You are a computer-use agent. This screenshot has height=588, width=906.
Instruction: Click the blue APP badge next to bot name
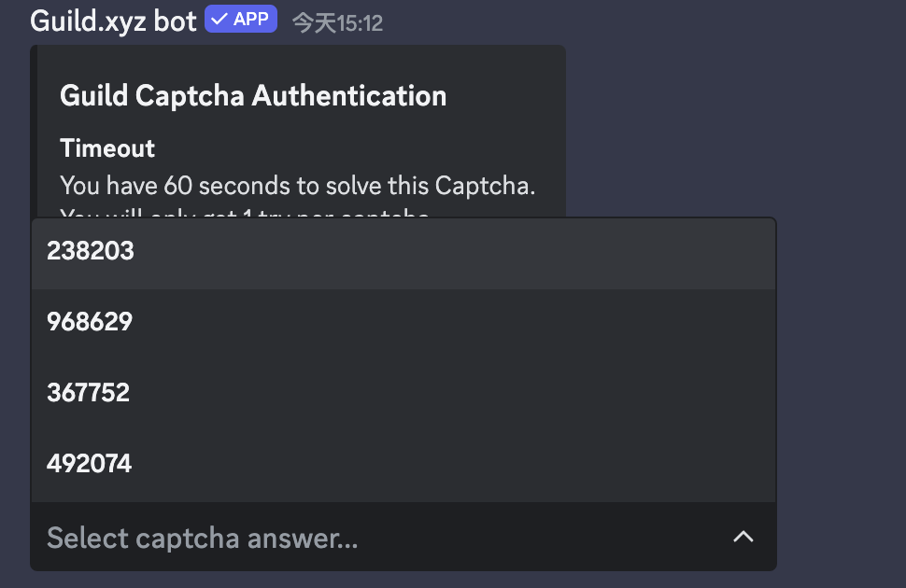(x=240, y=18)
